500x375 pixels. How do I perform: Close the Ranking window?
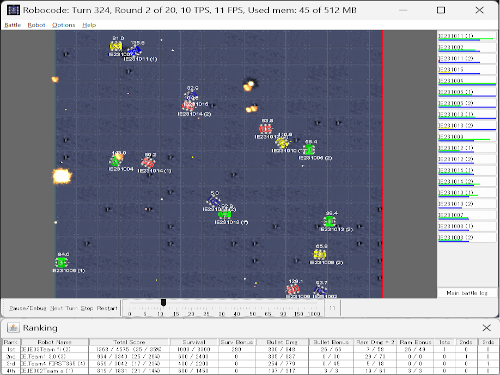pyautogui.click(x=486, y=328)
